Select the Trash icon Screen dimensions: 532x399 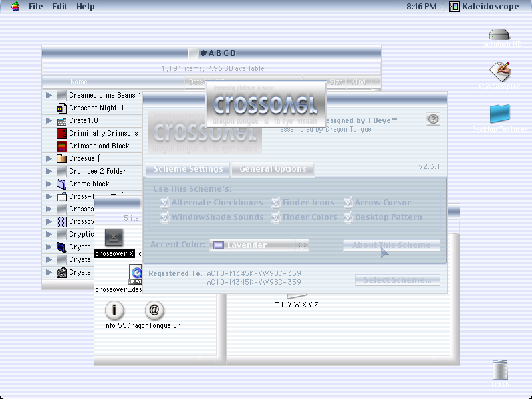(500, 370)
